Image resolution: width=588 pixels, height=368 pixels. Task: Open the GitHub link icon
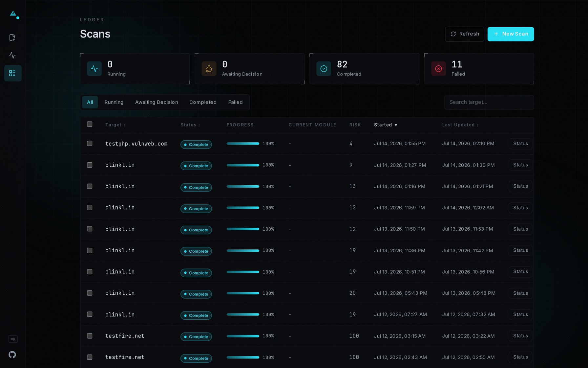[12, 355]
